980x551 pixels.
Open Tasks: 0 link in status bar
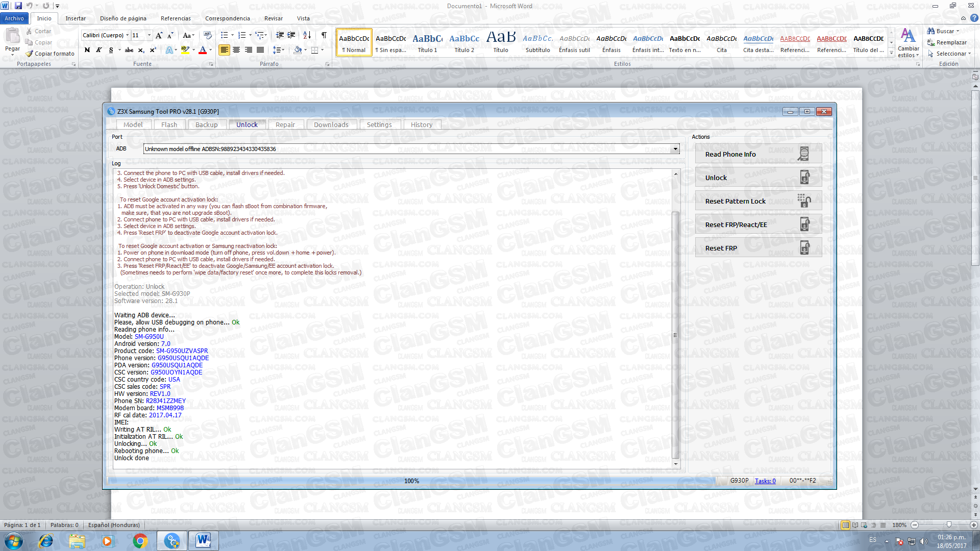pyautogui.click(x=765, y=481)
